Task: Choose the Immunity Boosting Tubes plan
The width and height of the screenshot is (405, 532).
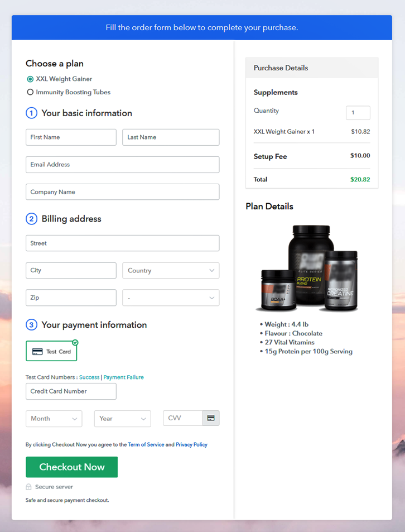Action: coord(30,92)
